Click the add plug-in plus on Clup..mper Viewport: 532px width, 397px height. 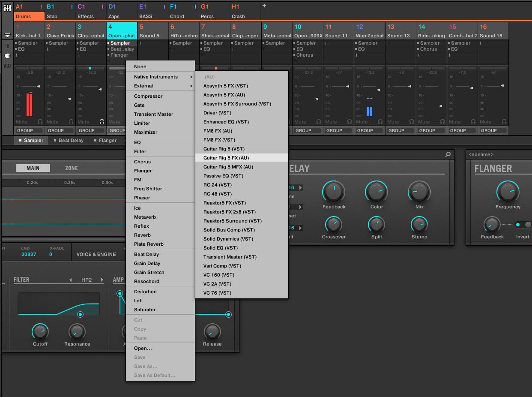(233, 49)
